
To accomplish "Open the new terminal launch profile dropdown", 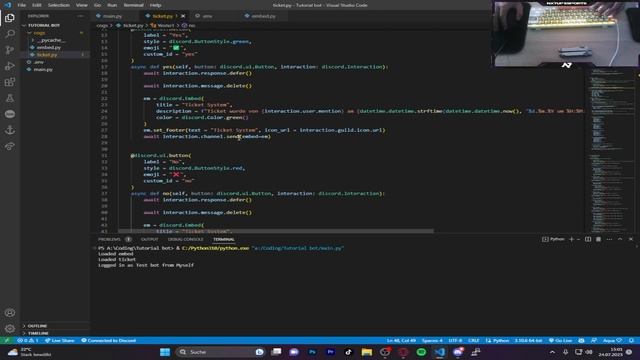I will pos(578,239).
